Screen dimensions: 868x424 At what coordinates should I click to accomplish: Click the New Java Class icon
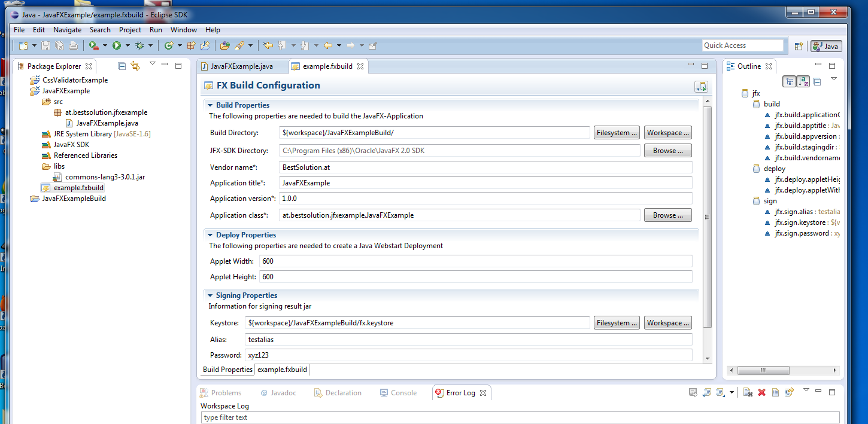pos(169,45)
